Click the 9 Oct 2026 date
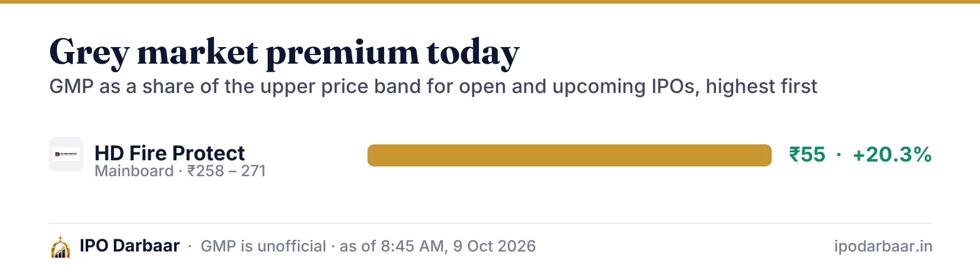Screen dimensions: 980x268 [494, 246]
